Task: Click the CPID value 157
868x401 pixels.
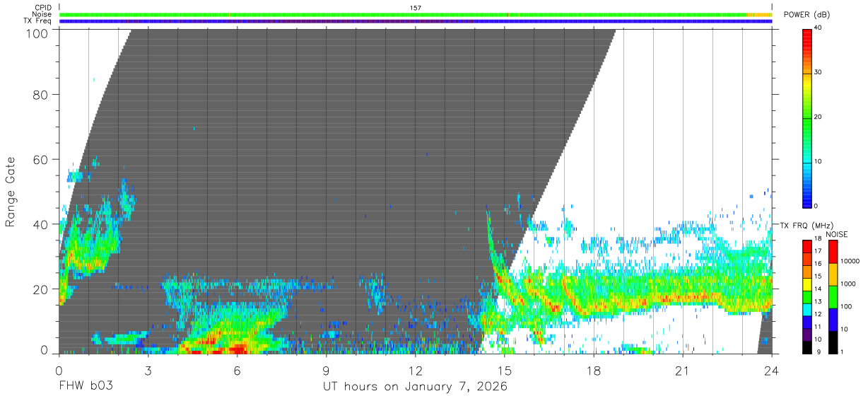Action: (416, 8)
